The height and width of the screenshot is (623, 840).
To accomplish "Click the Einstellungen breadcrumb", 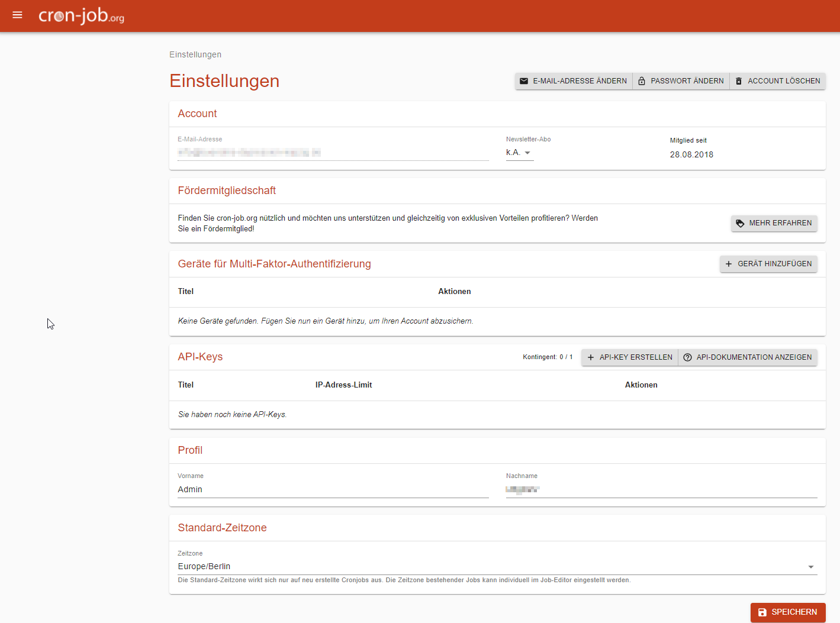I will (195, 54).
